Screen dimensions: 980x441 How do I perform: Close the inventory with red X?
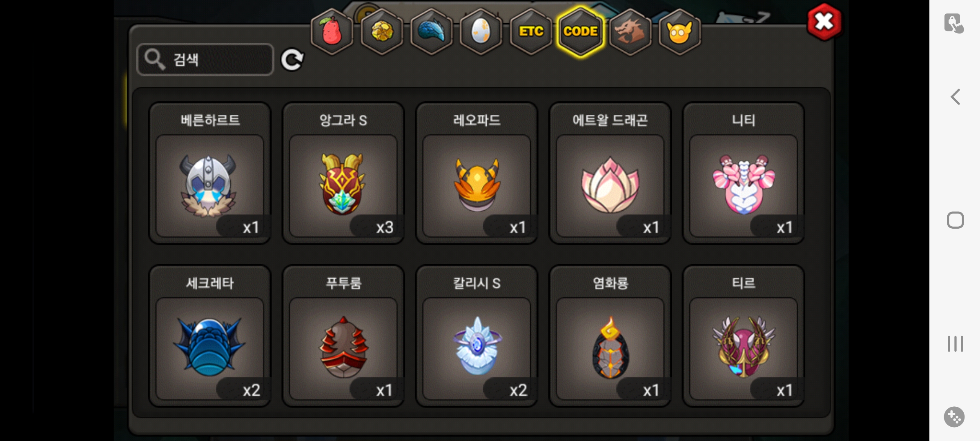[824, 22]
